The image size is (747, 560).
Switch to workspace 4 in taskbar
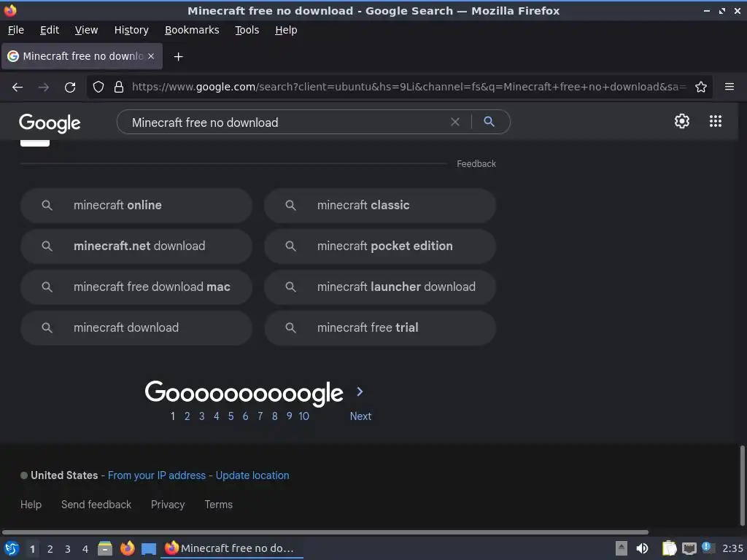85,549
